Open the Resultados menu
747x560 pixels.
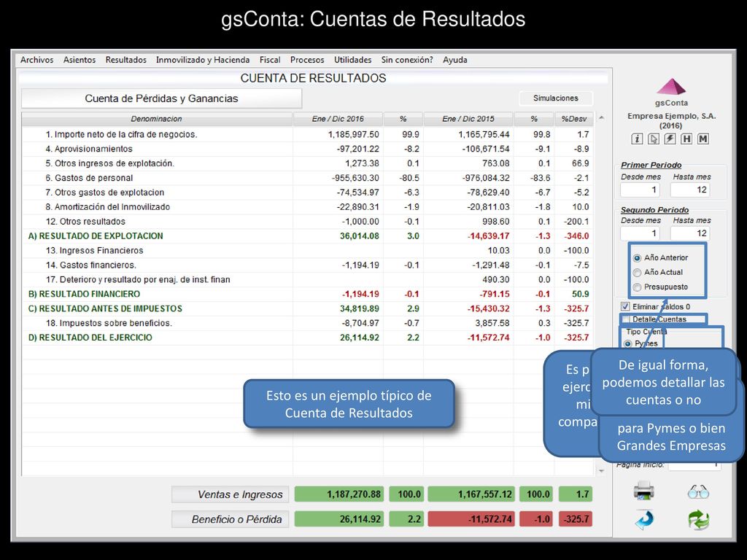pos(125,60)
